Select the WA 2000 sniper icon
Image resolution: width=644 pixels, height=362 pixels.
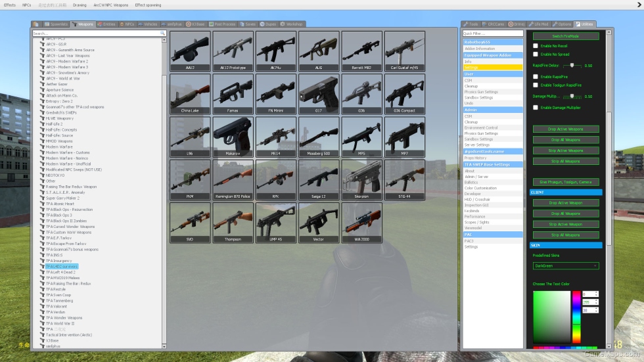(361, 223)
